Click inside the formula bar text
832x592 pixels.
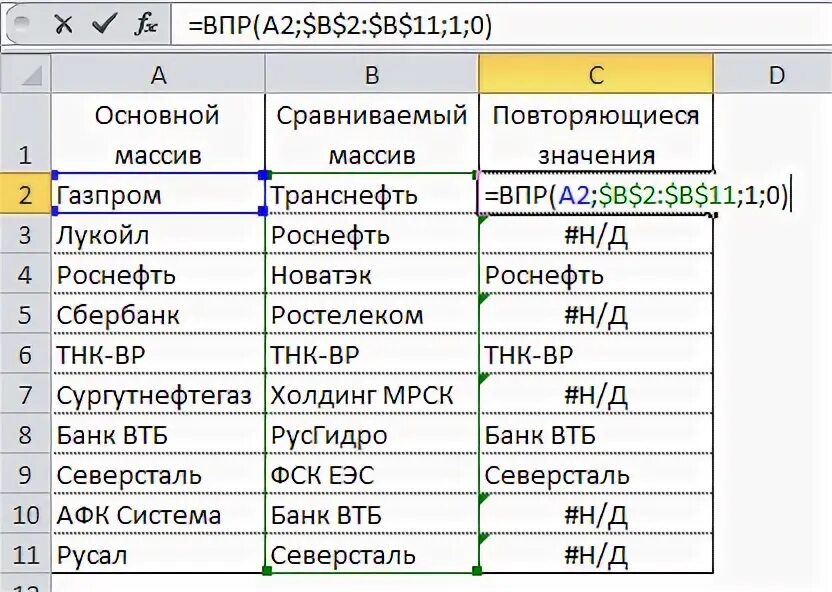[340, 24]
